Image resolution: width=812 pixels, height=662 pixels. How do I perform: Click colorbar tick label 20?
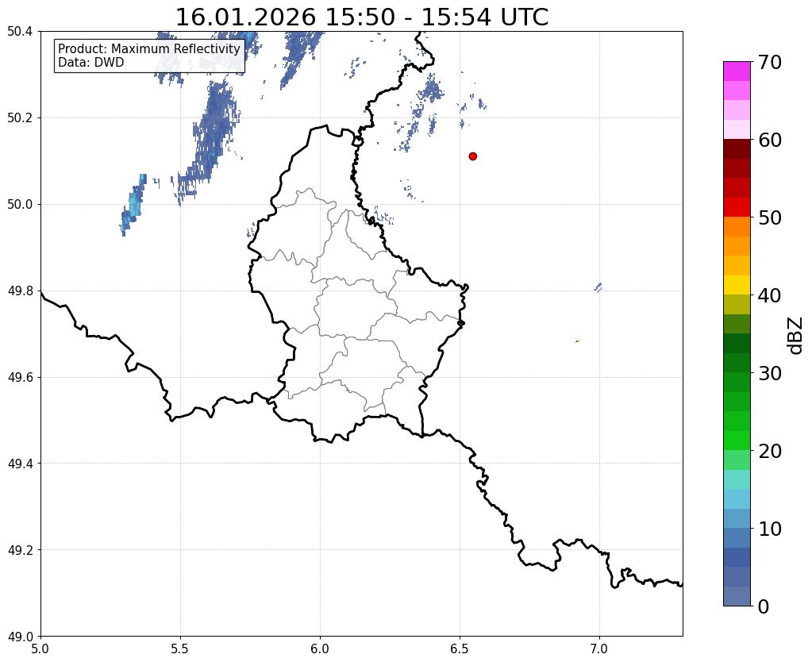pyautogui.click(x=770, y=451)
